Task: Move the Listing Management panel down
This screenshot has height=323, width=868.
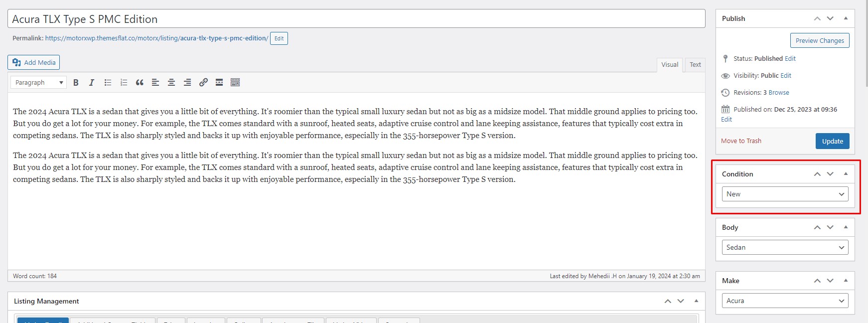Action: pos(681,301)
